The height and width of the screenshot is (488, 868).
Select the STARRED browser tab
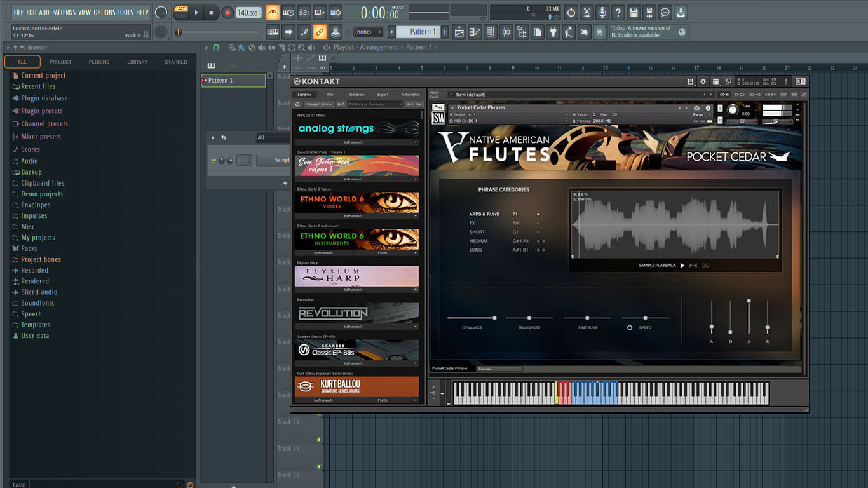(176, 62)
